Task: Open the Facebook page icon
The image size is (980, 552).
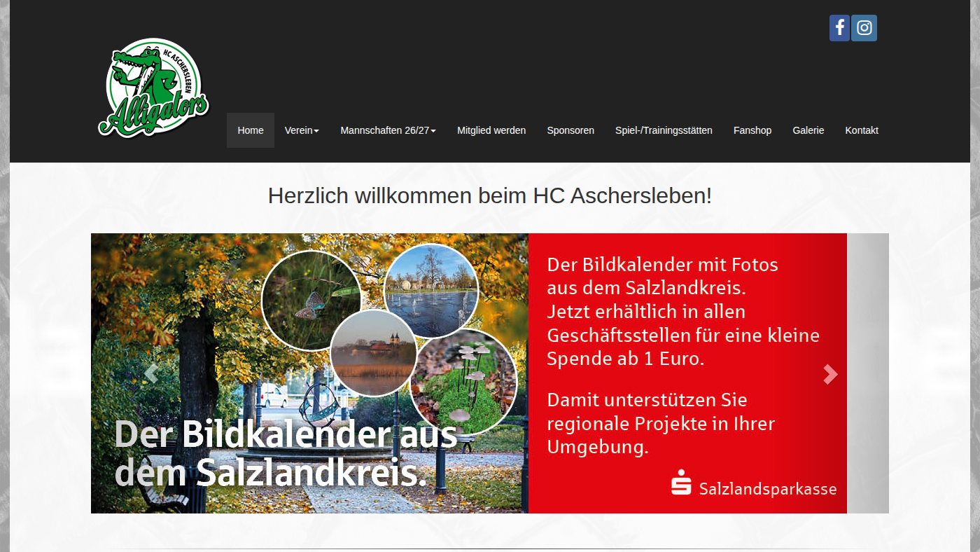Action: point(839,28)
